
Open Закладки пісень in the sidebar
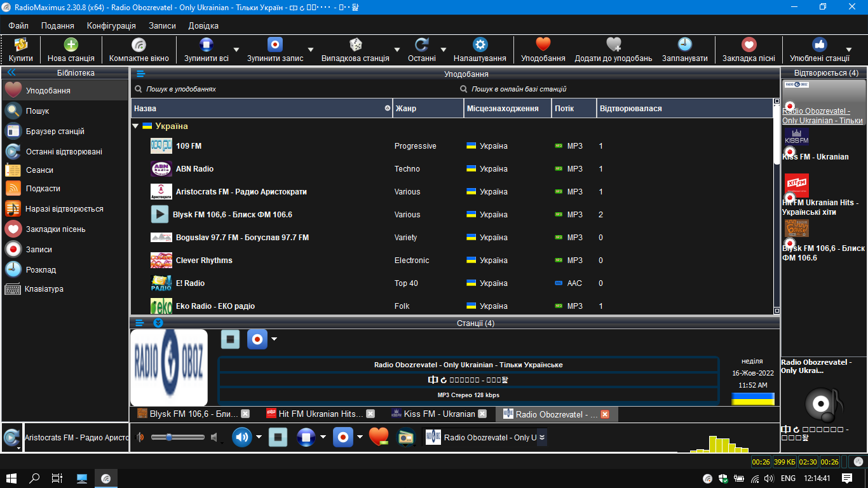tap(65, 229)
